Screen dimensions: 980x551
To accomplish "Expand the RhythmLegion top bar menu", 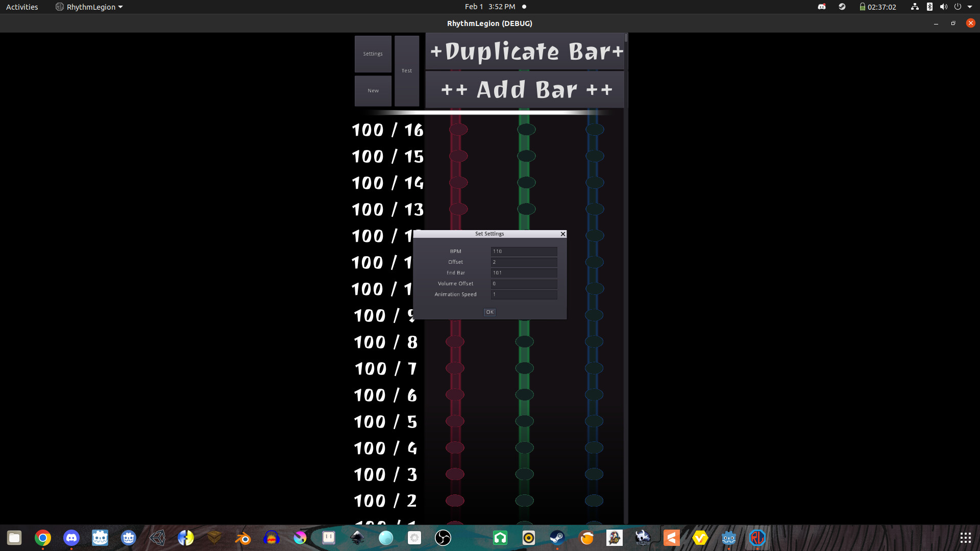I will 89,7.
